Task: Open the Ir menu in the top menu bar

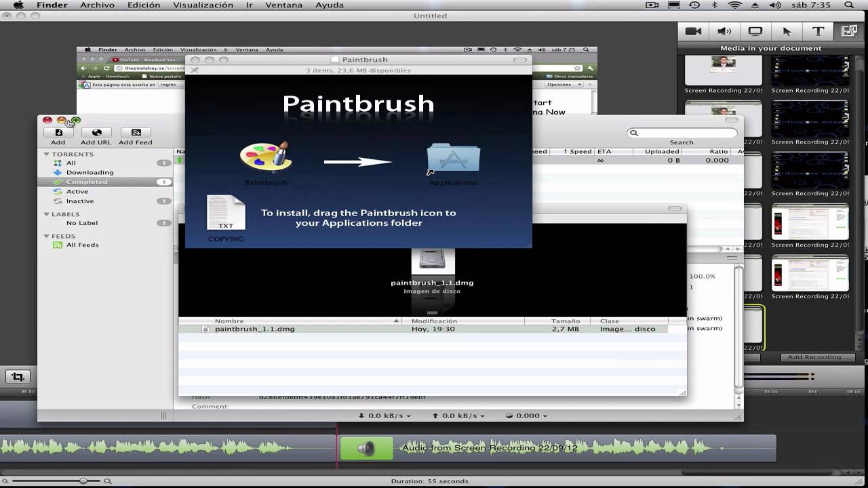Action: coord(250,5)
